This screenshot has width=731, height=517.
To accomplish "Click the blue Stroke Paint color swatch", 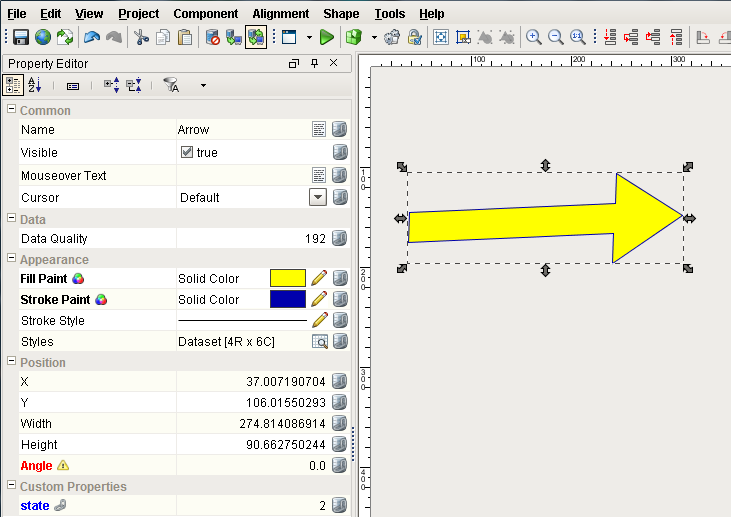I will tap(288, 299).
